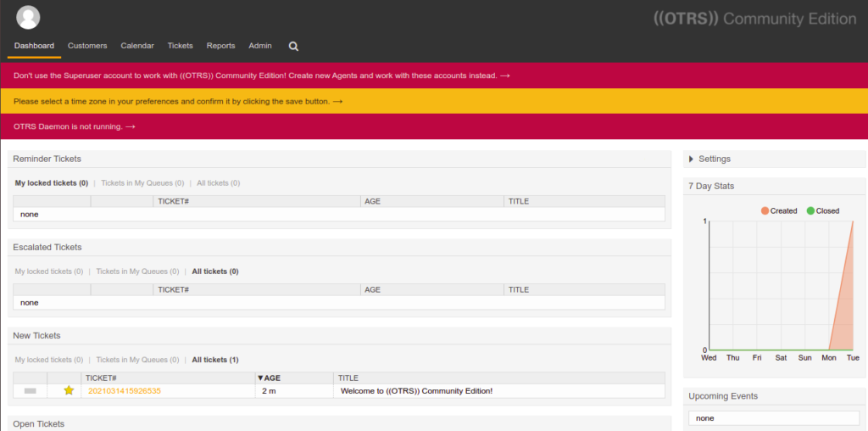The height and width of the screenshot is (431, 868).
Task: Click the Welcome to ((OTRS)) Community Edition! title
Action: (416, 391)
